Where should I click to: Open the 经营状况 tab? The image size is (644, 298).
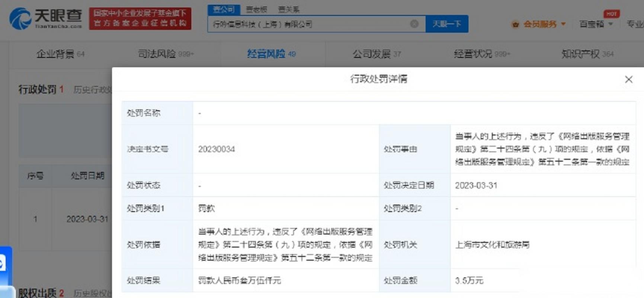tap(482, 54)
